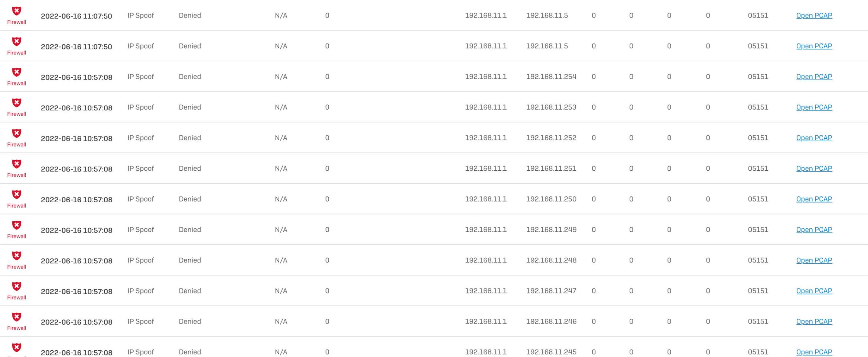Image resolution: width=868 pixels, height=357 pixels.
Task: Click Firewall shield icon for 192.168.11.253 row
Action: click(x=17, y=103)
